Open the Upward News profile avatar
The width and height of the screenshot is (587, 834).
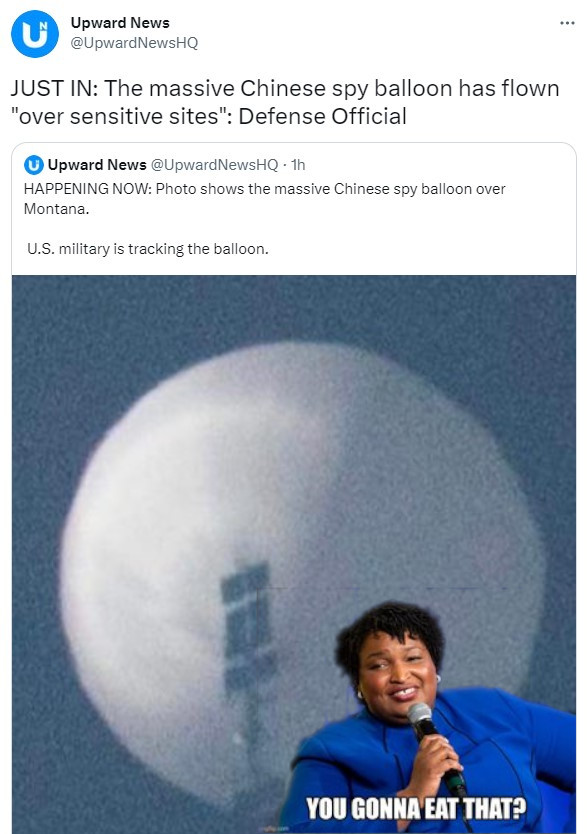point(35,34)
